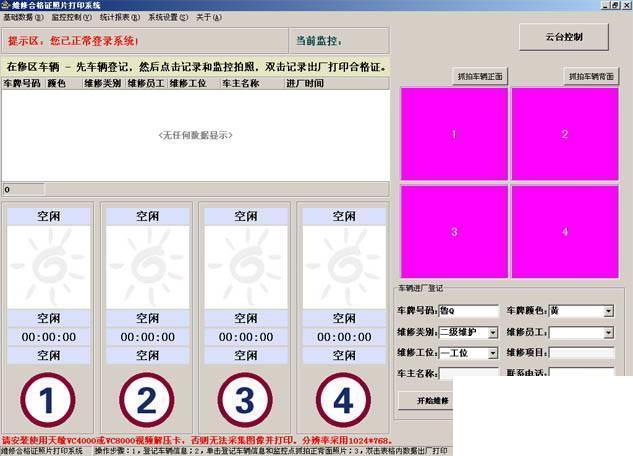Open the 系统设置 menu
This screenshot has height=456, width=633.
pos(168,17)
